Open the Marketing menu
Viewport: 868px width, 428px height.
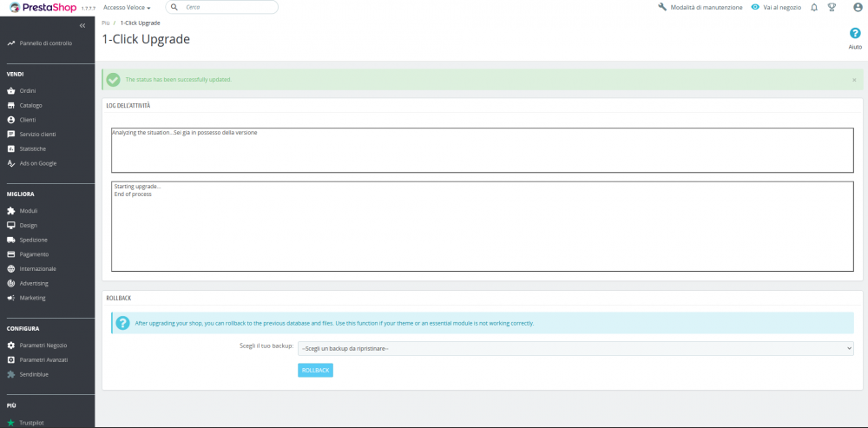(33, 298)
